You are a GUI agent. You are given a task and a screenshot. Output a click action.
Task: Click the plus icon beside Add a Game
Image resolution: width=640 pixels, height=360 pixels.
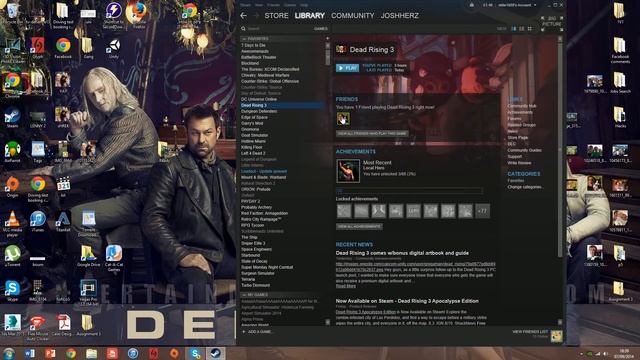pyautogui.click(x=244, y=332)
